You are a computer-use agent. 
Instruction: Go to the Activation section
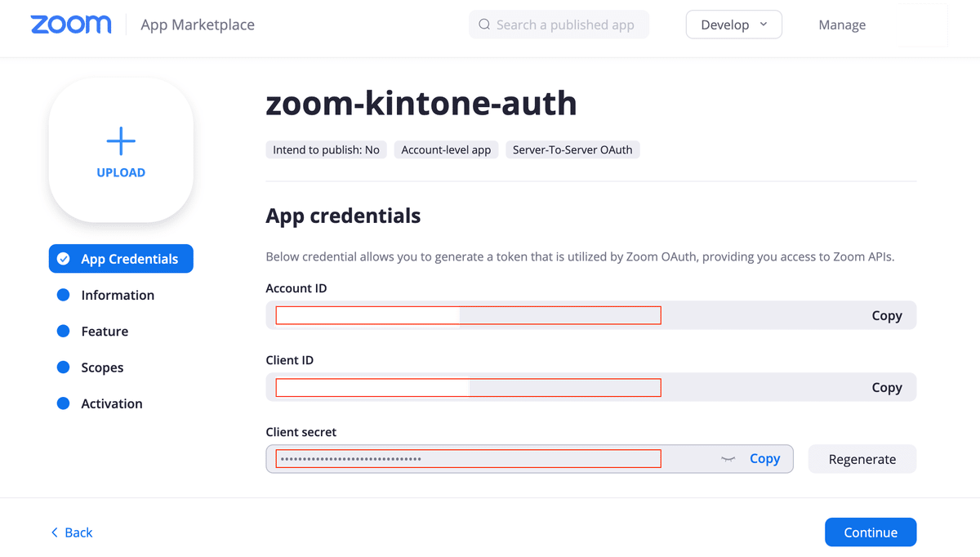click(112, 403)
